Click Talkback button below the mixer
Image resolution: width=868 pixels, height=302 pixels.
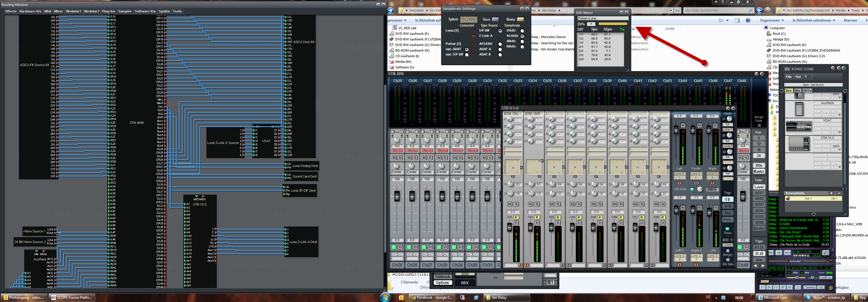click(443, 276)
